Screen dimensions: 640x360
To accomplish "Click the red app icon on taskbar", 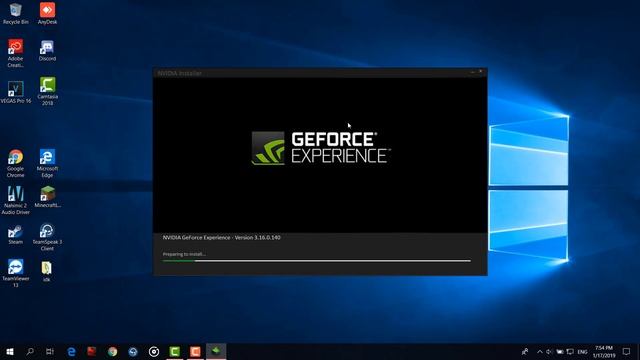I will (92, 351).
